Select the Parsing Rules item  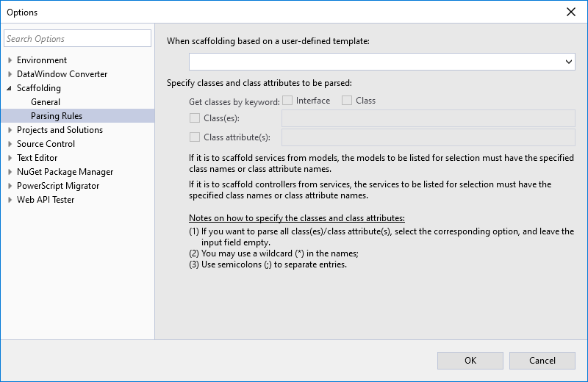tap(57, 116)
